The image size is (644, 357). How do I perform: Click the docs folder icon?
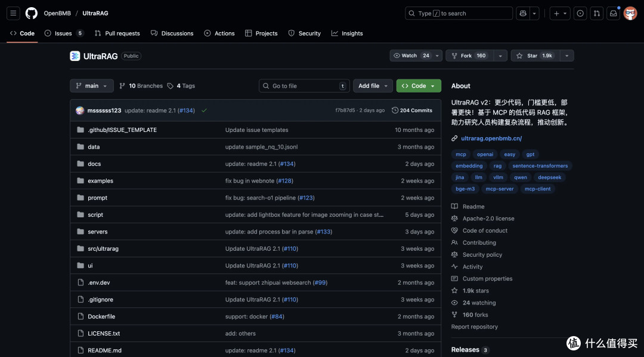coord(80,164)
